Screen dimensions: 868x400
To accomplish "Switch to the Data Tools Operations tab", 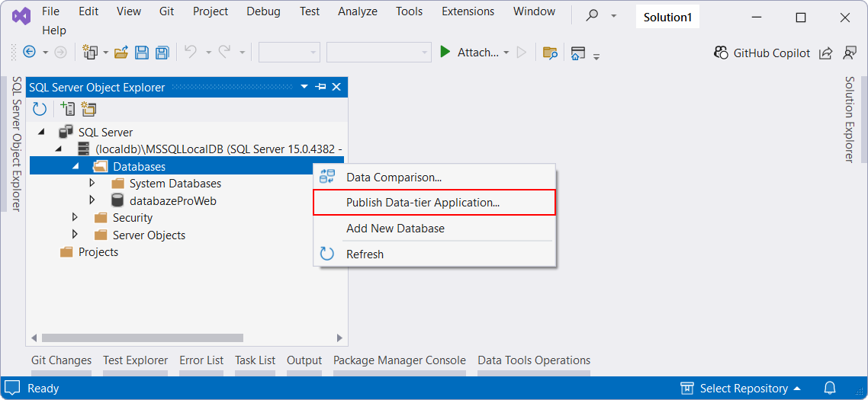I will [x=534, y=360].
